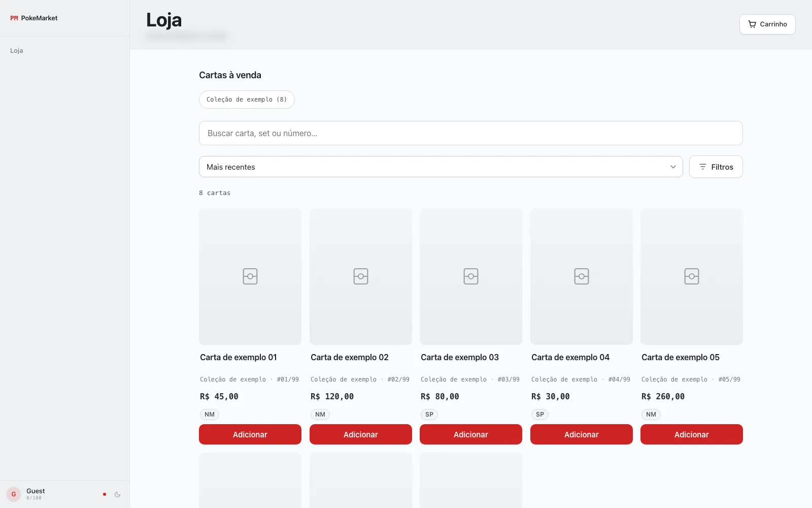Click placeholder card icon for exemplo 03
The image size is (812, 508).
click(x=471, y=276)
